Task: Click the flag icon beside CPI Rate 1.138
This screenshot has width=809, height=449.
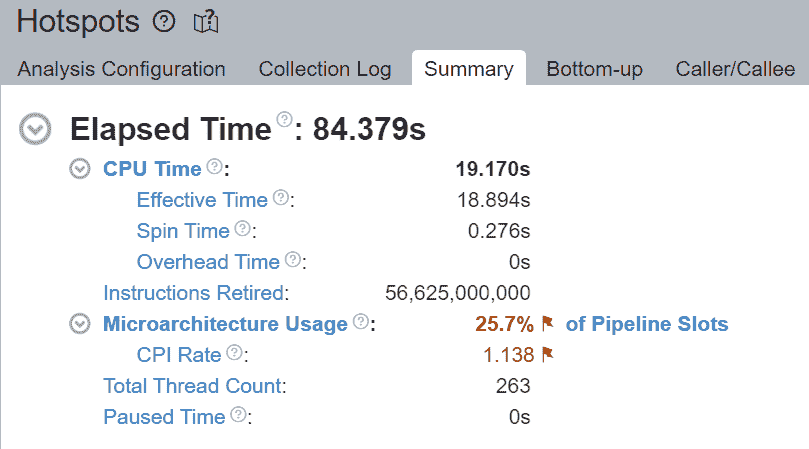Action: click(x=547, y=354)
